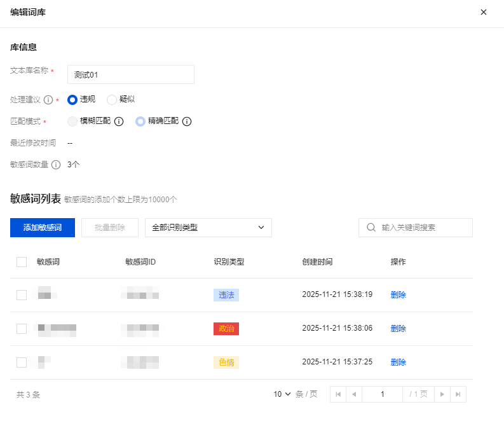The width and height of the screenshot is (504, 421).
Task: Go to first page of pagination
Action: tap(338, 394)
